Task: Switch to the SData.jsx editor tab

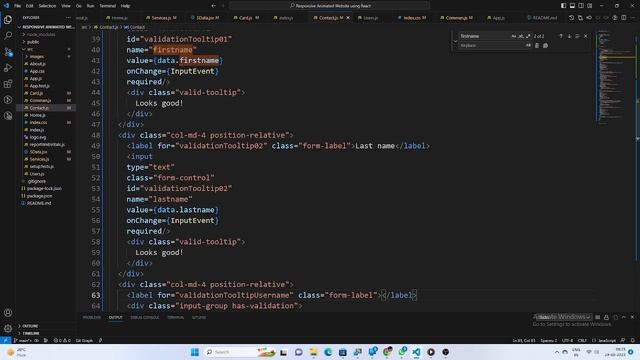Action: tap(207, 18)
